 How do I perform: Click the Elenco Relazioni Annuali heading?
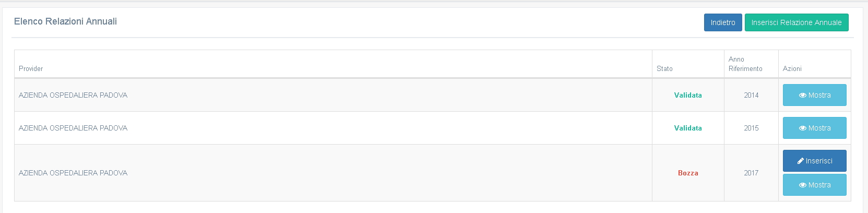(x=65, y=21)
